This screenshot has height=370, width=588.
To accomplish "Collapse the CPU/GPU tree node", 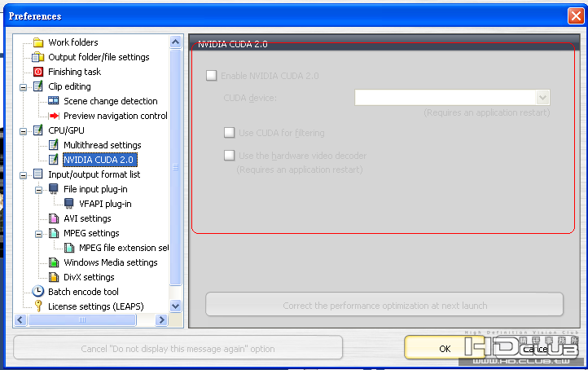I will pyautogui.click(x=24, y=131).
